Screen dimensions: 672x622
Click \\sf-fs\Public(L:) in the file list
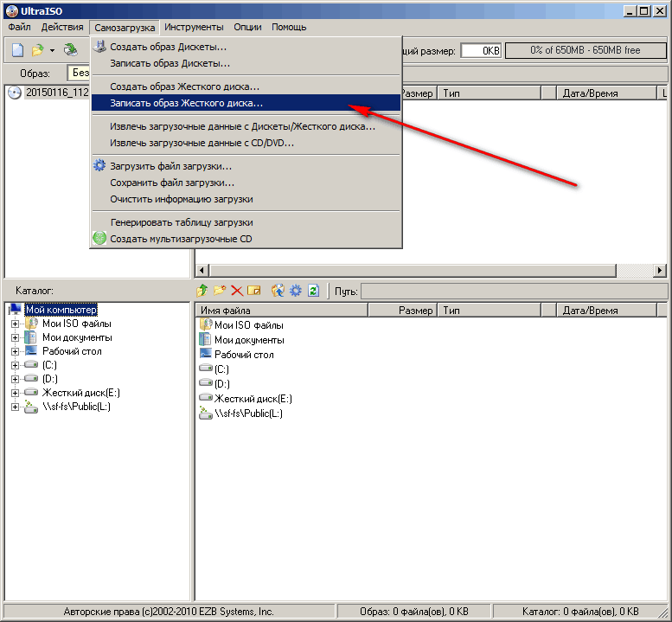click(x=248, y=414)
